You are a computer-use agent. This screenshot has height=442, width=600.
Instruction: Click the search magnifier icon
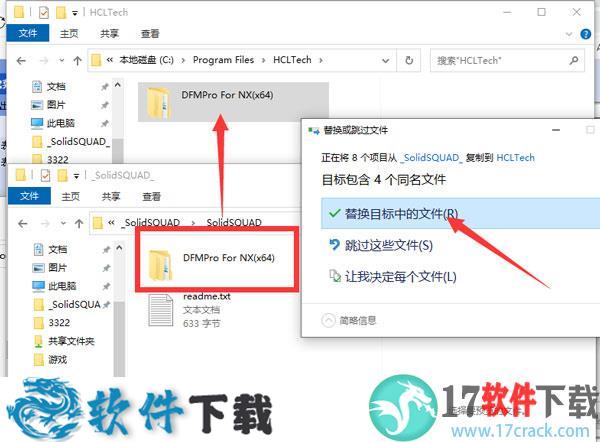(574, 60)
